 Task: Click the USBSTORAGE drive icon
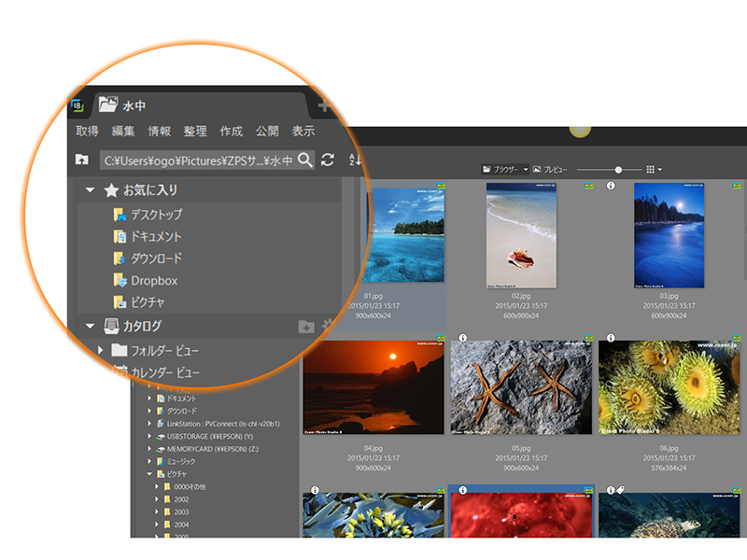pos(161,436)
